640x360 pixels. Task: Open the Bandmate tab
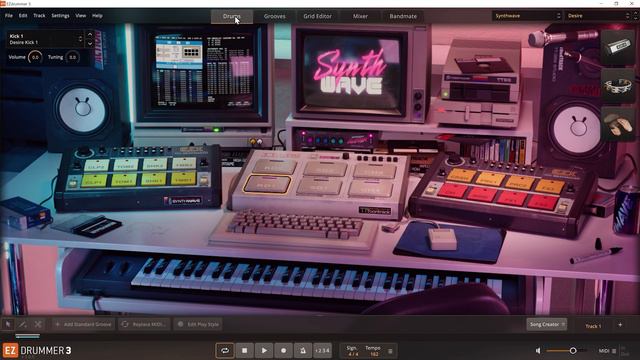(x=403, y=16)
